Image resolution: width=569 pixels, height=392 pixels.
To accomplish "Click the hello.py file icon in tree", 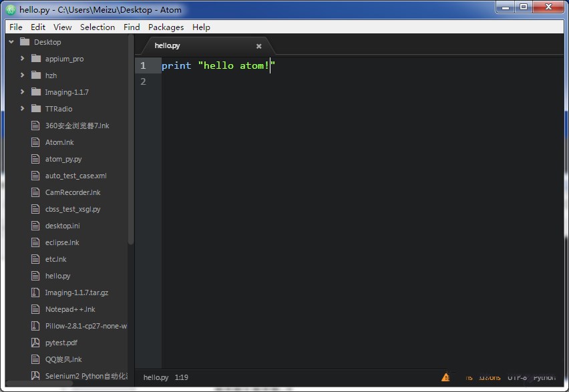I will [36, 276].
